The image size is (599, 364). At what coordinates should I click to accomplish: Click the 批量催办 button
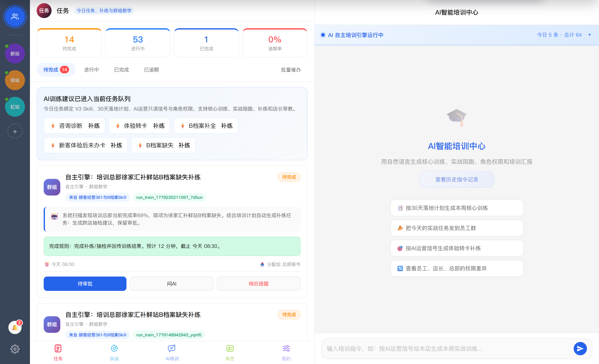click(291, 70)
